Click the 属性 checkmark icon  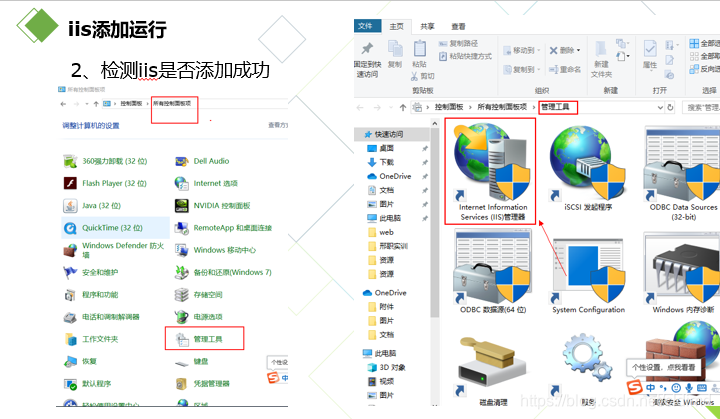(x=650, y=49)
